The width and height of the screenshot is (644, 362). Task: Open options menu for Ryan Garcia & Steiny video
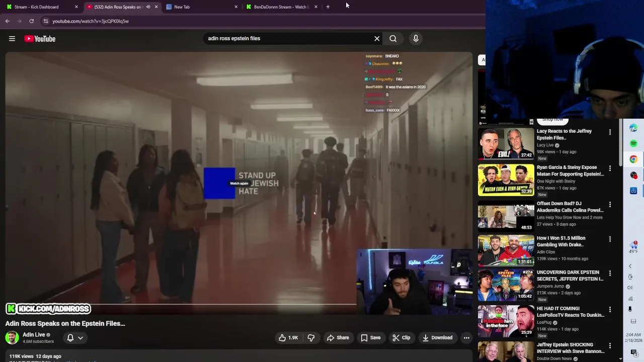(x=610, y=168)
